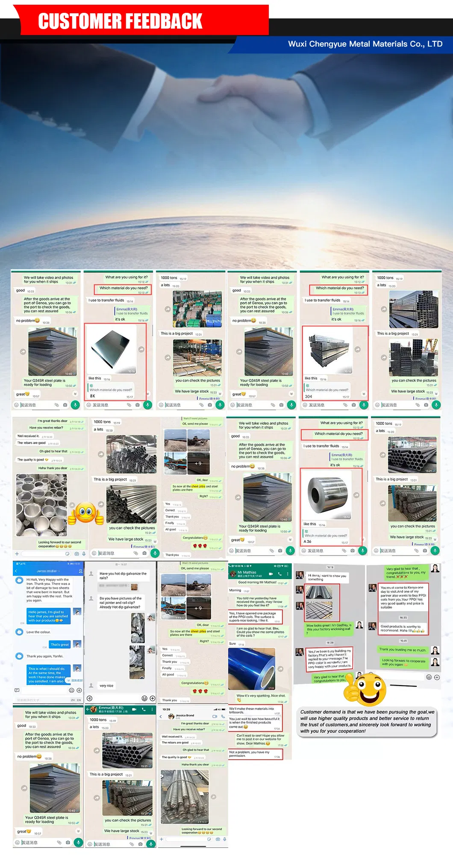453x868 pixels.
Task: Start video call with Mr Mathias
Action: tap(271, 574)
